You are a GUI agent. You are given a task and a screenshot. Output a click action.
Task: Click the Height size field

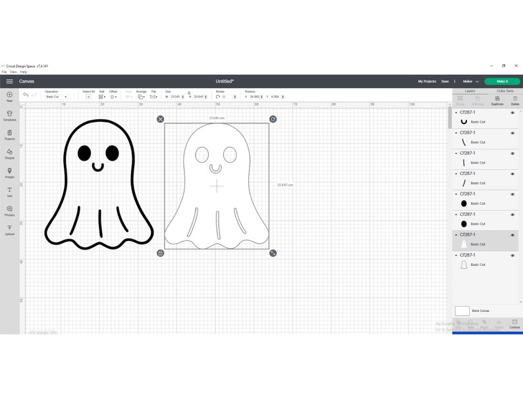tap(199, 97)
